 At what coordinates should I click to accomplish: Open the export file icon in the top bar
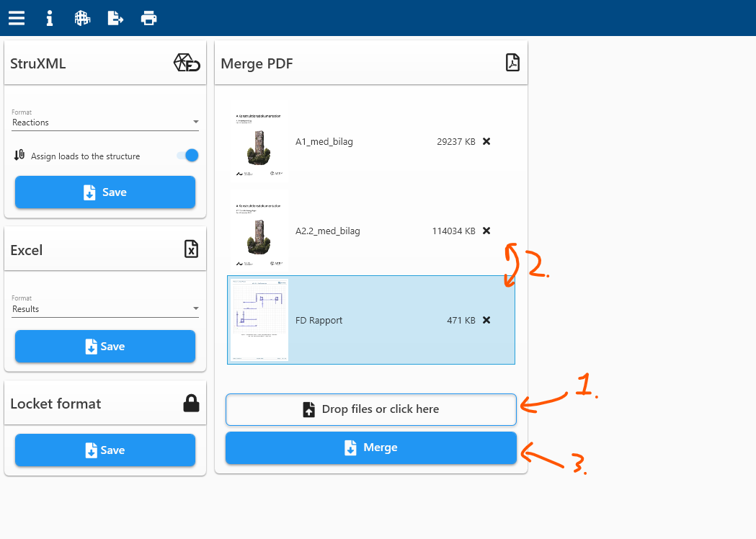pos(115,18)
